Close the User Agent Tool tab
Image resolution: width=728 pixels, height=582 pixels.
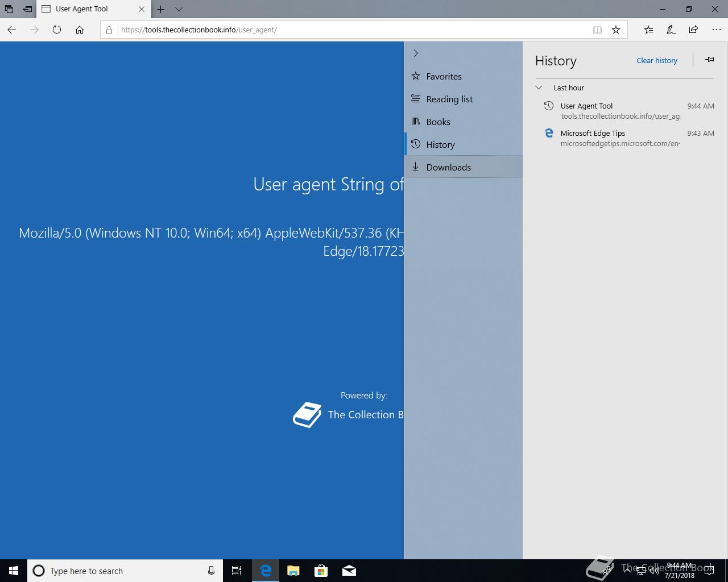(x=142, y=9)
